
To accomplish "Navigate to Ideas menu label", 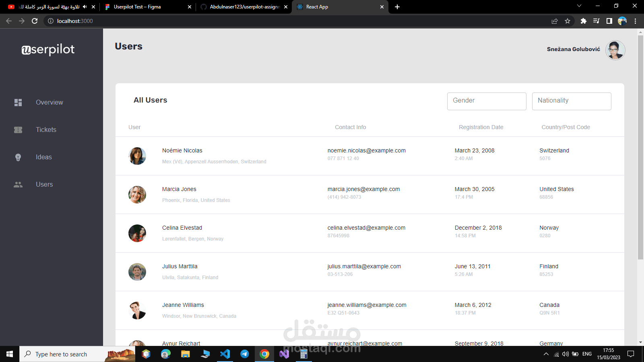I will tap(44, 157).
